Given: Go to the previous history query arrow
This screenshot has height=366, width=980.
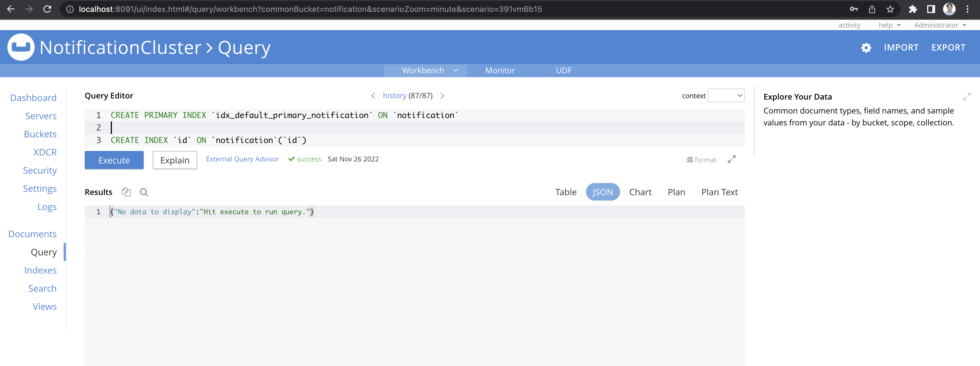Looking at the screenshot, I should pos(373,95).
